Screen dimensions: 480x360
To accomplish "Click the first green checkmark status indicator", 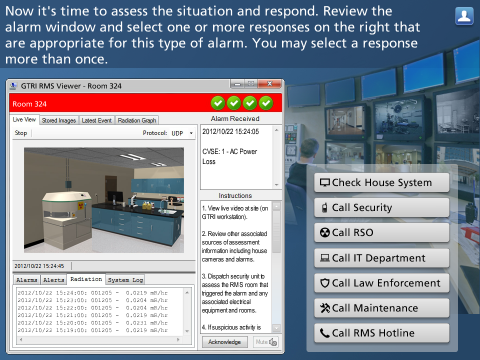I will click(218, 103).
